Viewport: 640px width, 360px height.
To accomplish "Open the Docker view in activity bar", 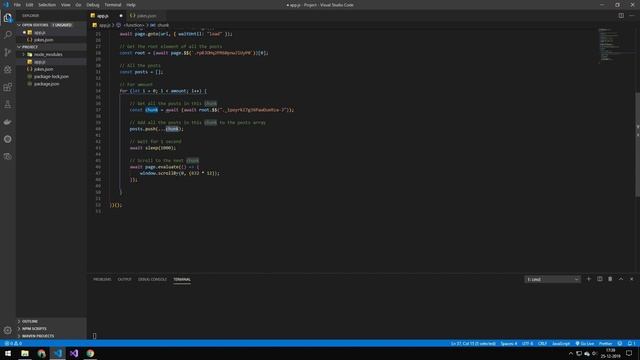I will click(8, 122).
